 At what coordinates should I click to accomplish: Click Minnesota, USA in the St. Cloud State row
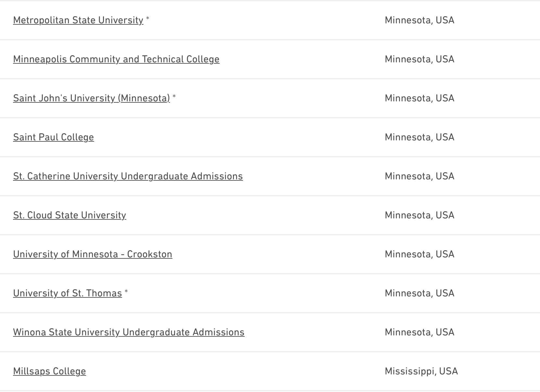[x=419, y=215]
